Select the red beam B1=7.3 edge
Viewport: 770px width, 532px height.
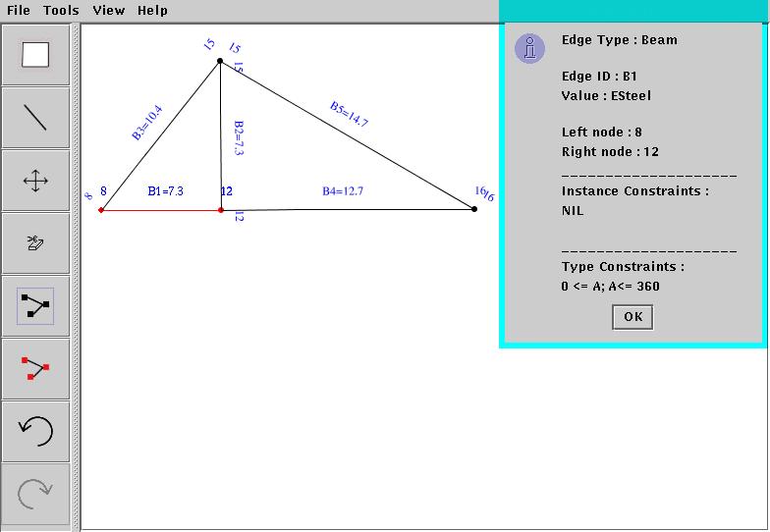coord(160,210)
